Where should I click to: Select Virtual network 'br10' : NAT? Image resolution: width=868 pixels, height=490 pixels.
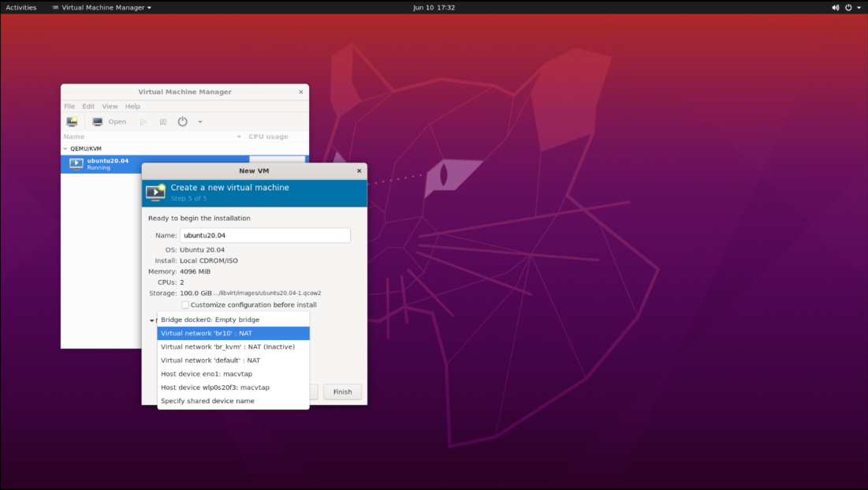coord(233,333)
